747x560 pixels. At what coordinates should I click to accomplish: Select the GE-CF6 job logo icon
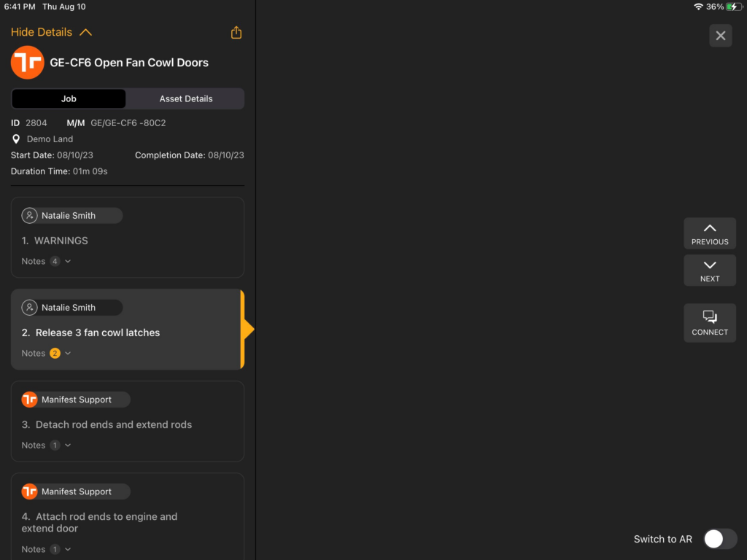[x=27, y=63]
